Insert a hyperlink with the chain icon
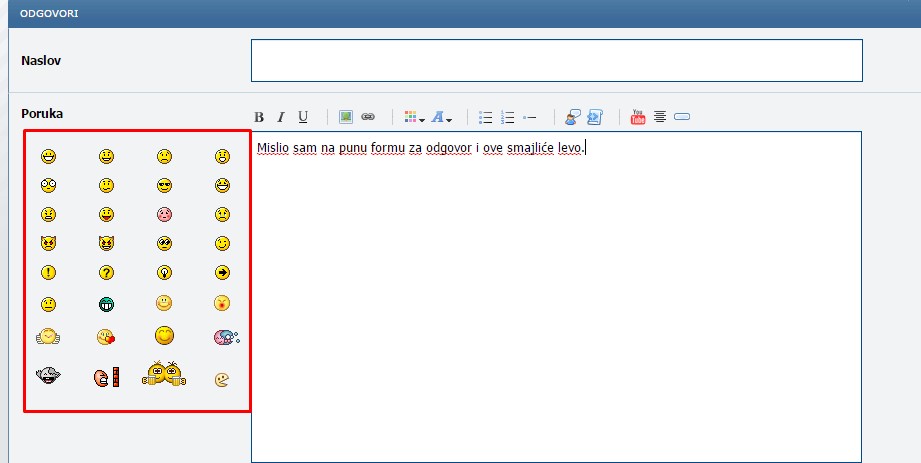This screenshot has height=463, width=921. (368, 117)
